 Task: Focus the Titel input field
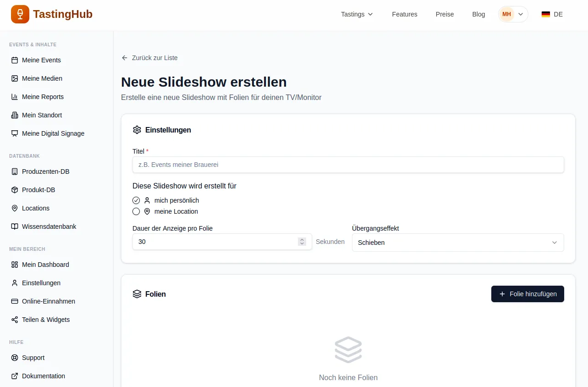(348, 165)
